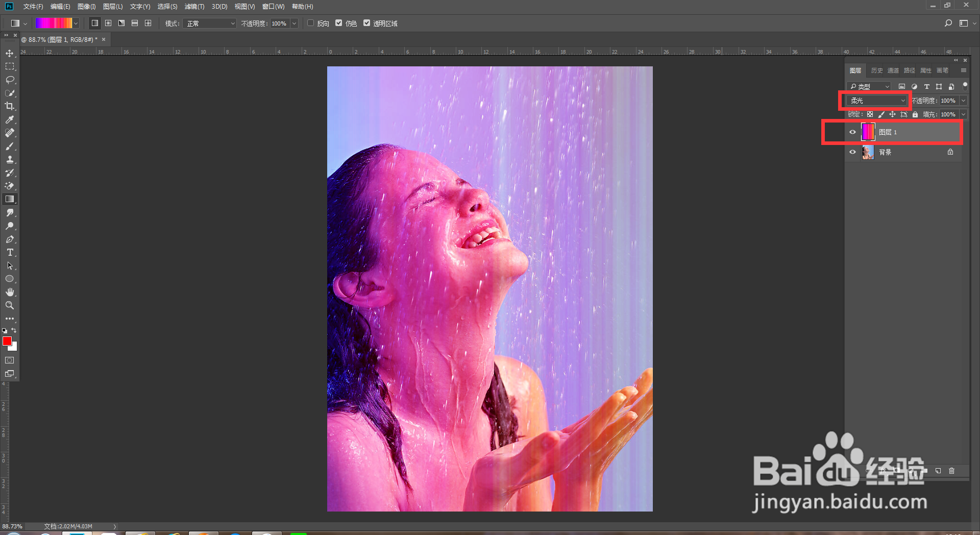Filter layers by type layers
This screenshot has width=980, height=535.
pyautogui.click(x=927, y=86)
